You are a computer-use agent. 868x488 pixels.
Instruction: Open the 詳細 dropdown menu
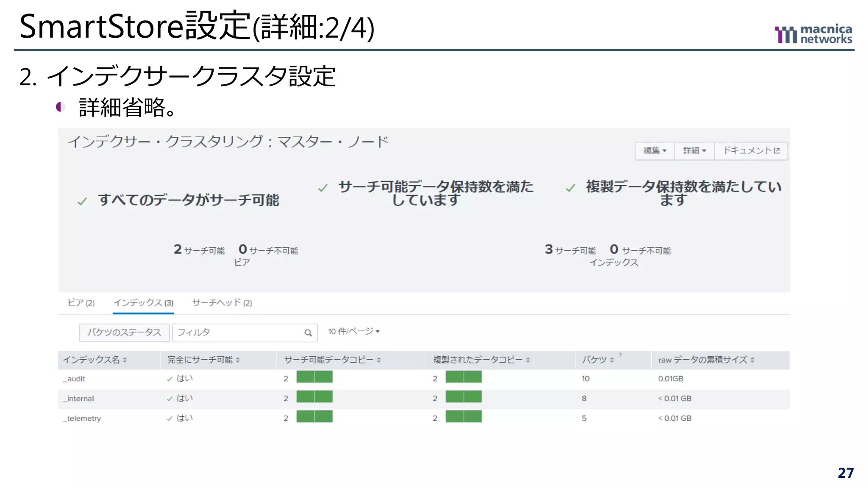click(694, 151)
